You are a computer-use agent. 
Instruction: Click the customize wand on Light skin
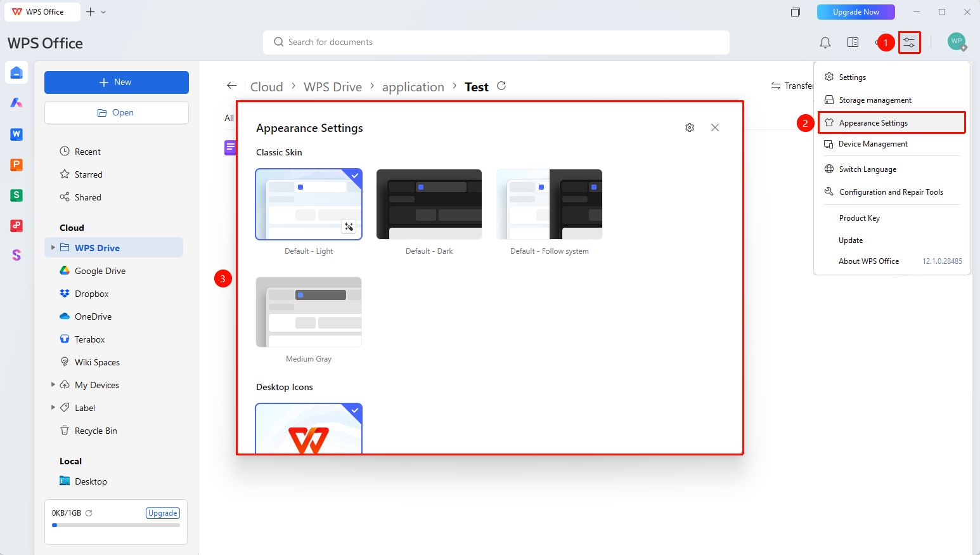pos(349,226)
